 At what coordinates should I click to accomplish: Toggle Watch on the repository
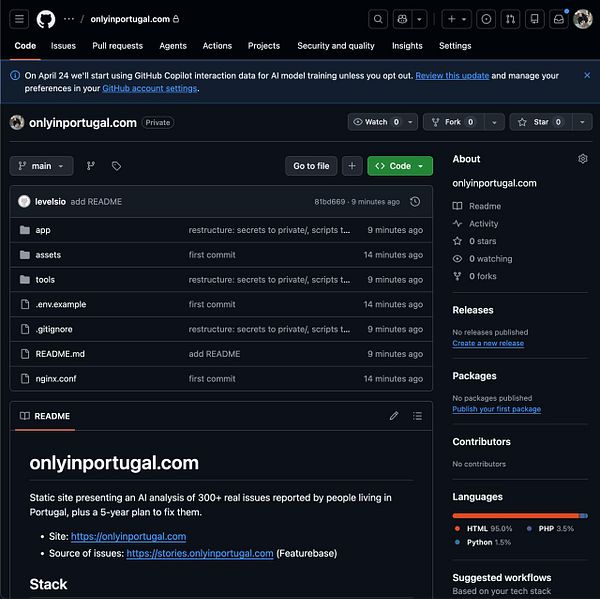tap(376, 122)
